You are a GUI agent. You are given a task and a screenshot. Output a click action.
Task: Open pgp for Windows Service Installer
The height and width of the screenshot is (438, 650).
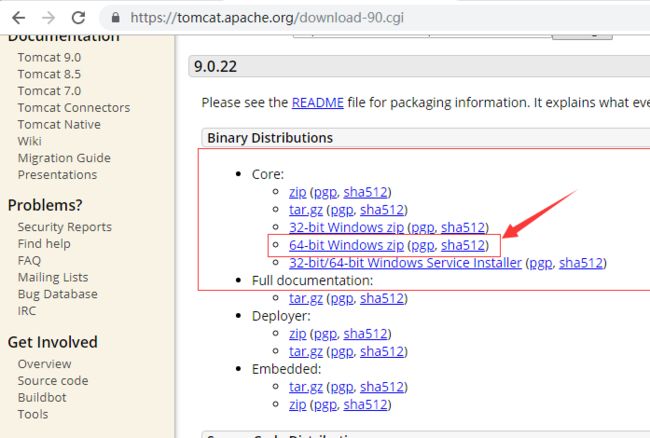click(x=541, y=264)
